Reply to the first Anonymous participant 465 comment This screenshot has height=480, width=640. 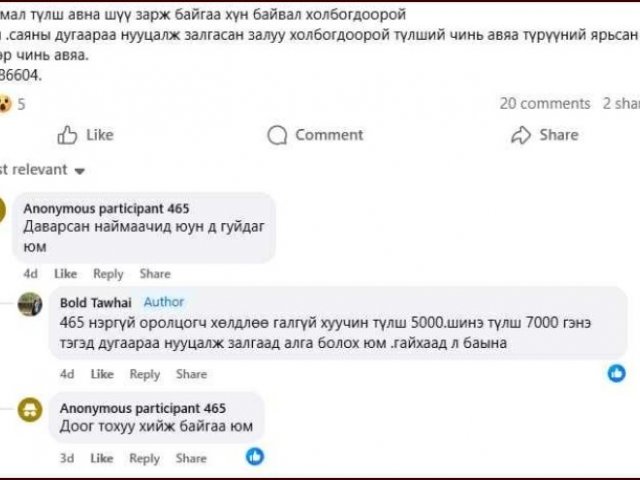[x=108, y=273]
